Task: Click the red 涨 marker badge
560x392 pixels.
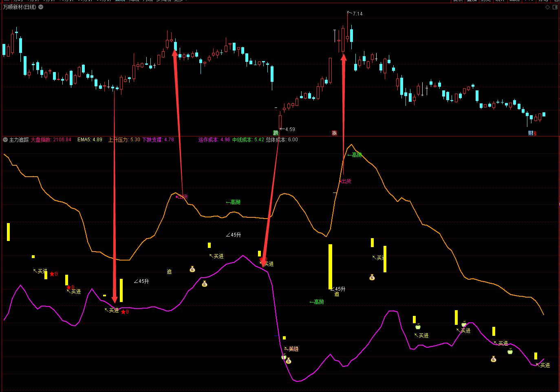Action: click(x=335, y=133)
